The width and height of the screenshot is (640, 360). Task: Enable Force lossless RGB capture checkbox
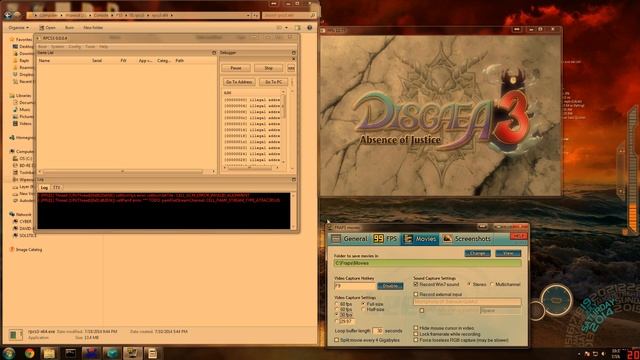coord(416,340)
